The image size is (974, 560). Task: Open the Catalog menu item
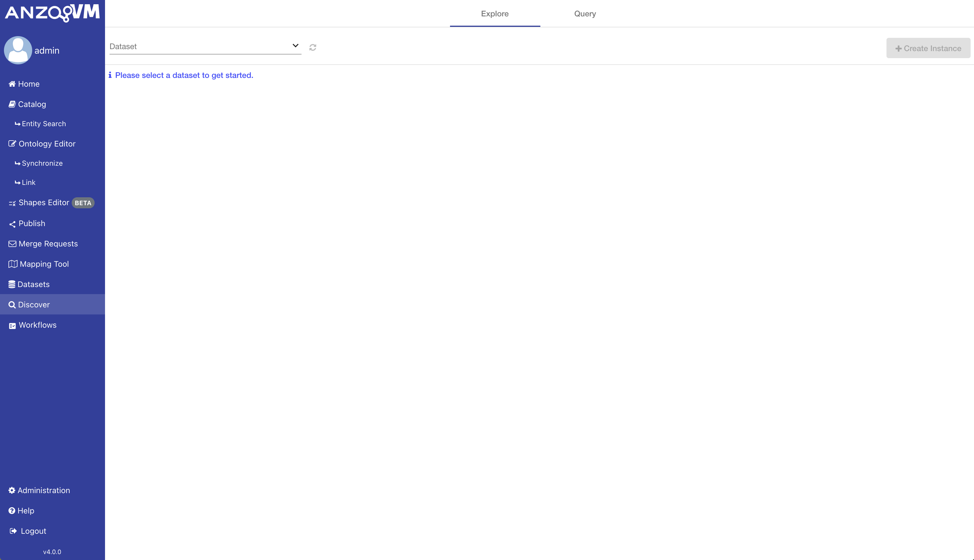[x=31, y=104]
